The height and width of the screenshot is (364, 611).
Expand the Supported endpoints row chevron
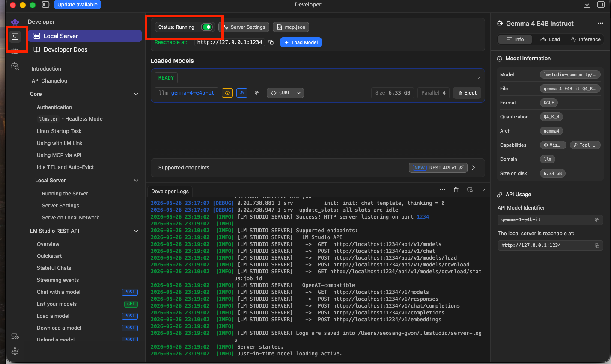[x=474, y=168]
